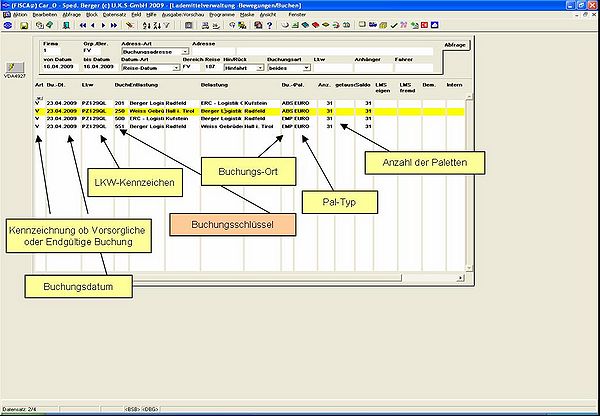Image resolution: width=600 pixels, height=416 pixels.
Task: Click the Fahrer input field
Action: tap(414, 68)
